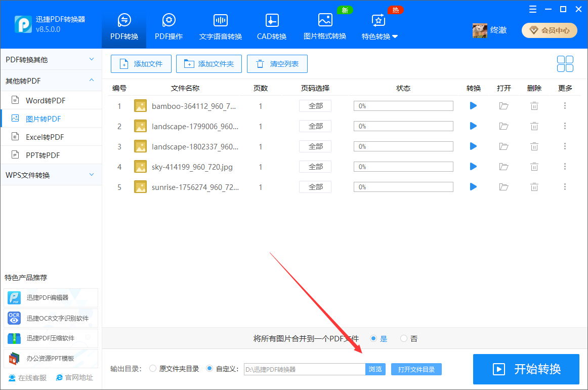Open 迅捷PDF压缩软件 recommendation

point(51,338)
